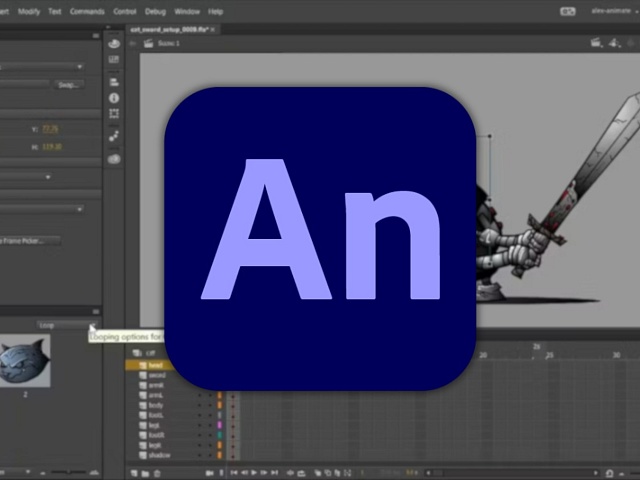Viewport: 640px width, 480px height.
Task: Open the Transform panel icon
Action: [114, 114]
